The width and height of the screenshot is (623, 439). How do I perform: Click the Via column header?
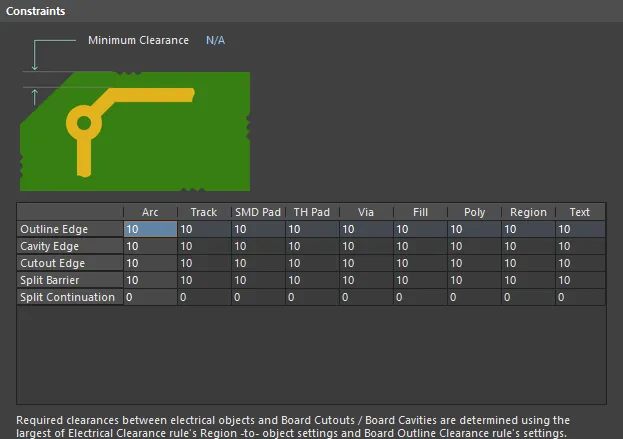pos(366,212)
